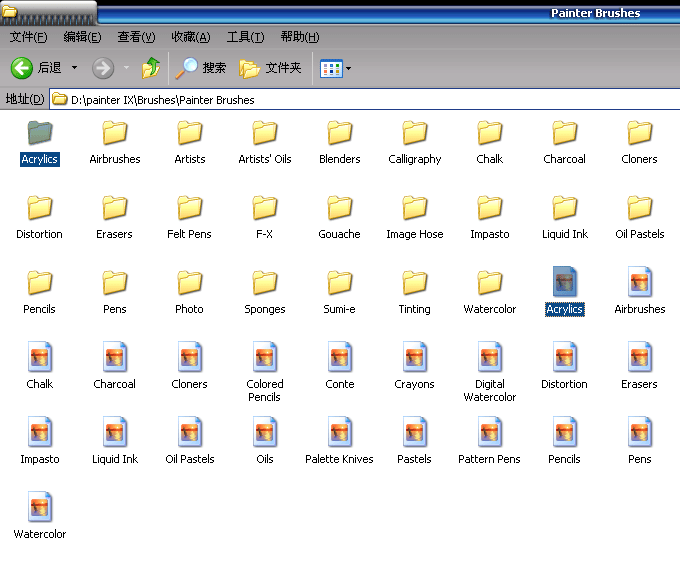Select the Chalk folder
The image size is (680, 582).
point(490,143)
